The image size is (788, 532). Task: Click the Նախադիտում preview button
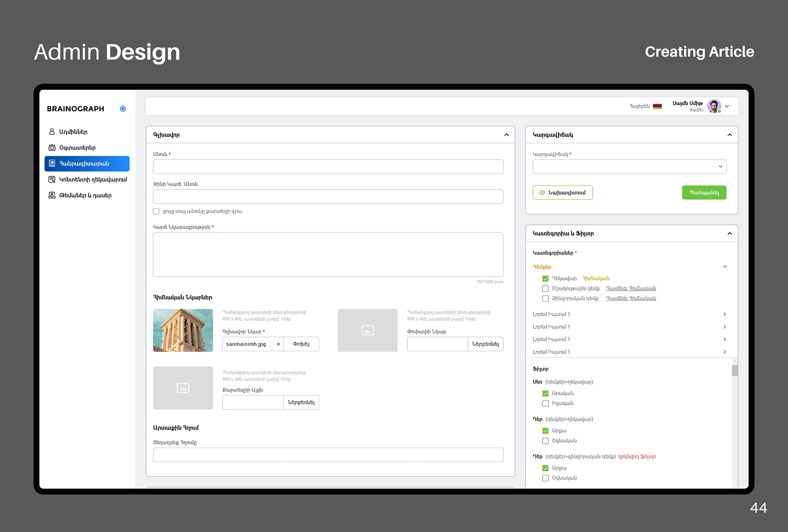[x=562, y=193]
